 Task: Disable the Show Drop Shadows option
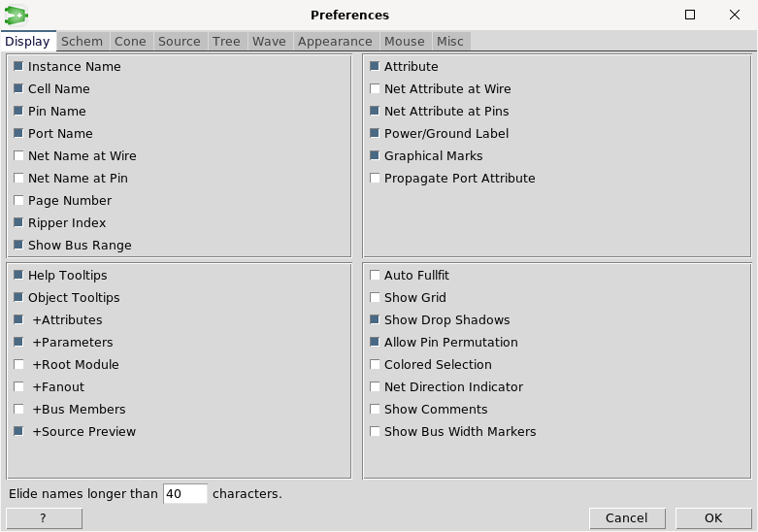[376, 320]
